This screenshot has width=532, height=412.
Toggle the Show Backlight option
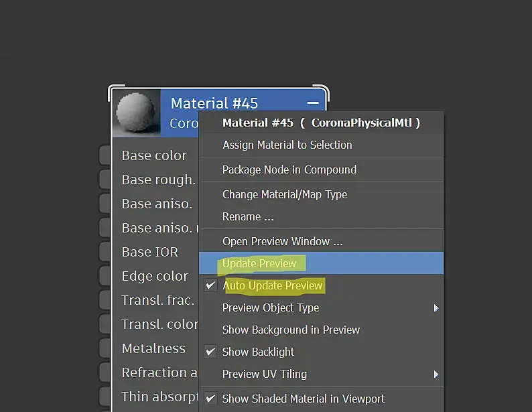point(258,352)
